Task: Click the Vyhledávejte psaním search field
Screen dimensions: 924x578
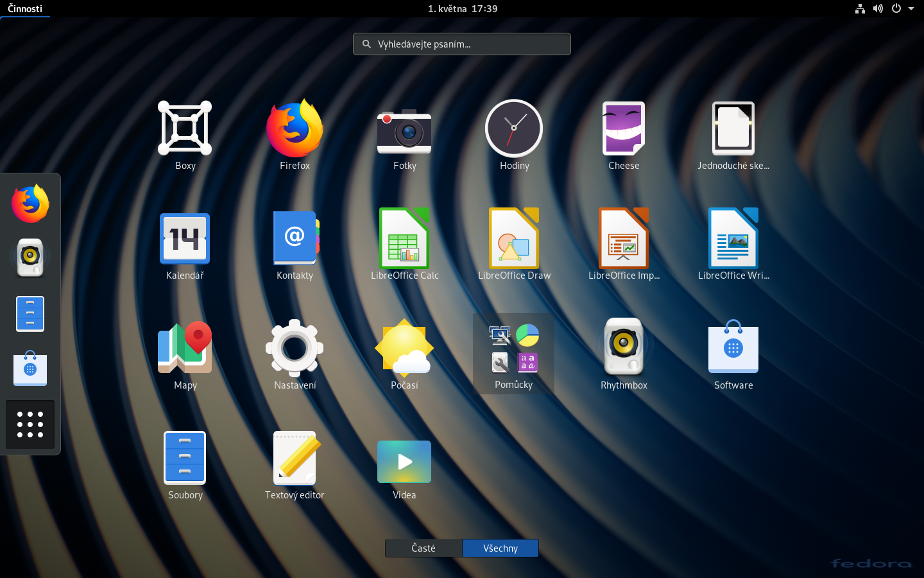Action: coord(462,44)
